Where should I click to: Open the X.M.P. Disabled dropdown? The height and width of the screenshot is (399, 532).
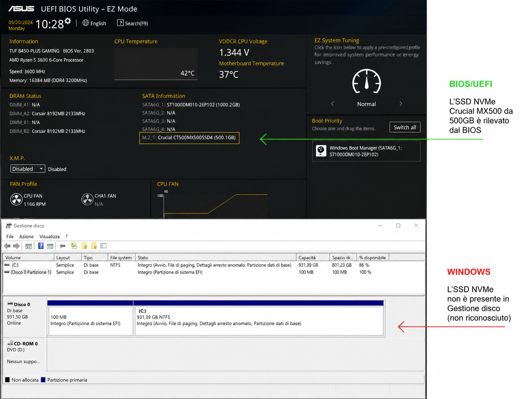(28, 169)
